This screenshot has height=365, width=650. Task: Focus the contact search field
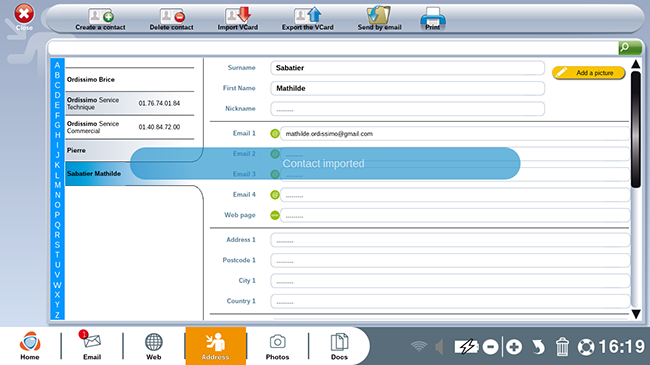(333, 48)
